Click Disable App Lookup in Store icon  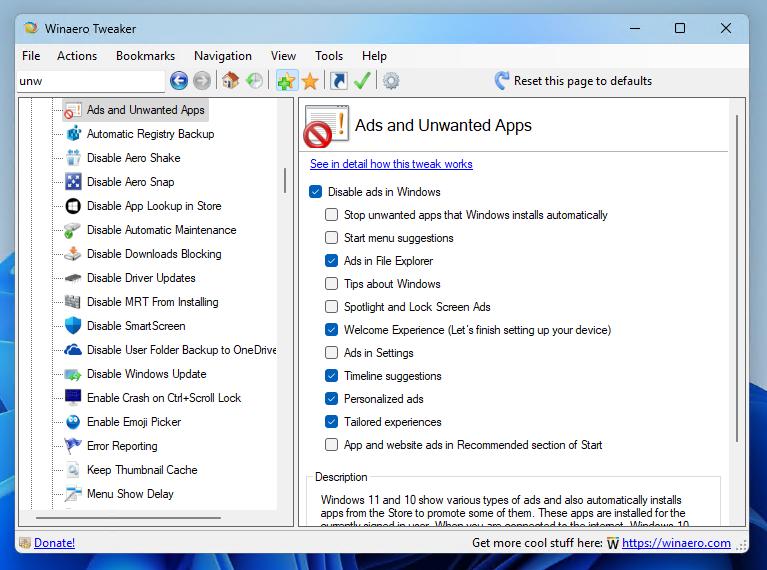click(73, 205)
